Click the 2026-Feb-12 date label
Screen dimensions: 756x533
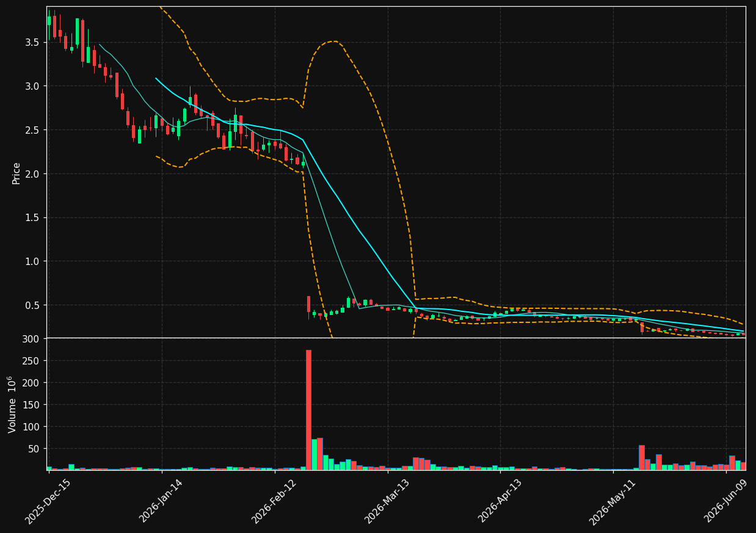coord(274,501)
